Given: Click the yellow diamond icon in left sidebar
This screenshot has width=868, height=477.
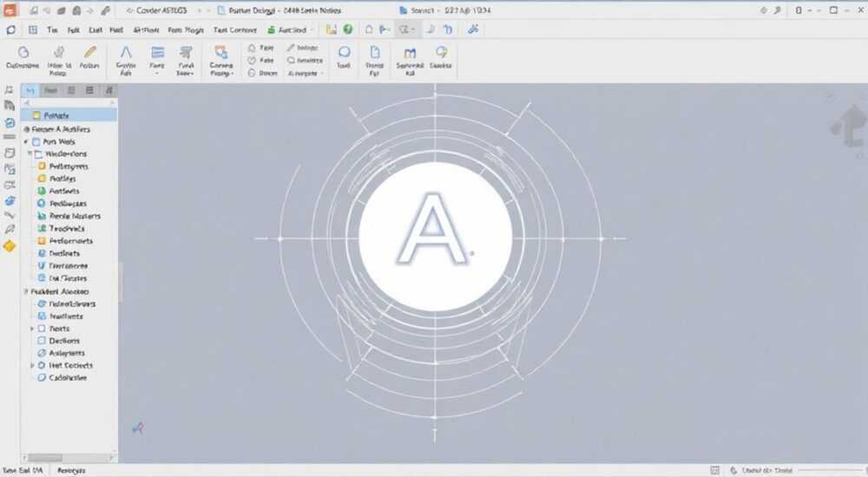Looking at the screenshot, I should click(10, 246).
